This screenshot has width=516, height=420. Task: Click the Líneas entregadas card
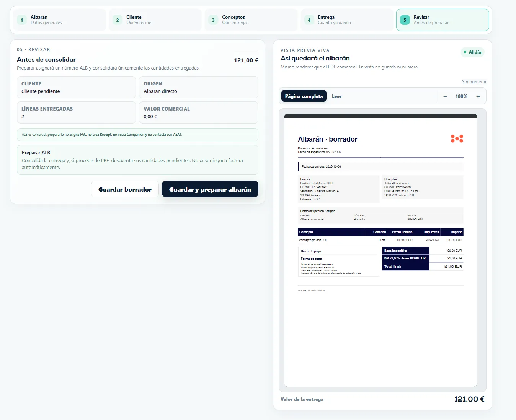pyautogui.click(x=76, y=112)
